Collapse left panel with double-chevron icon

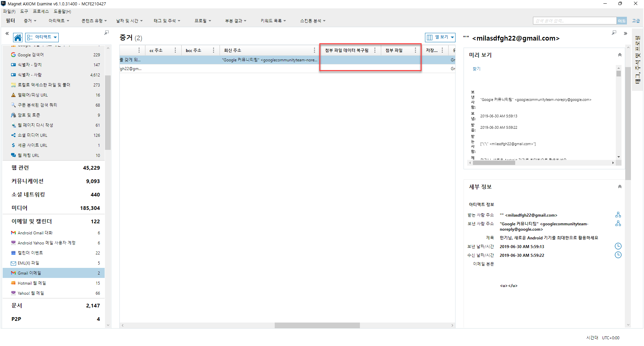[x=7, y=34]
